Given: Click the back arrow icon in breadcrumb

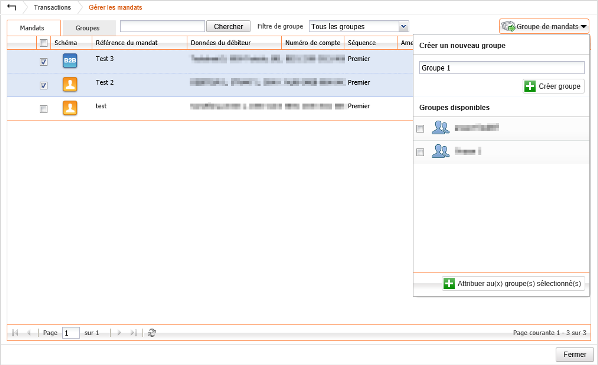Looking at the screenshot, I should pyautogui.click(x=11, y=7).
